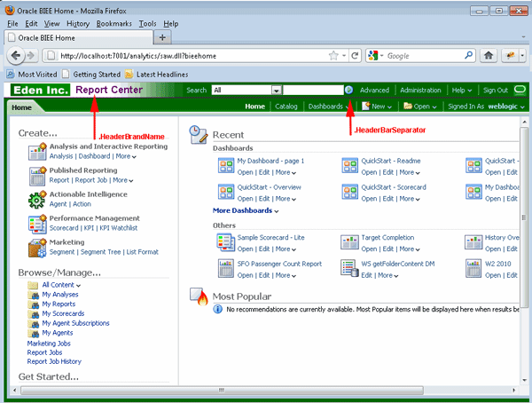Click the Administration link
The width and height of the screenshot is (532, 403).
click(420, 90)
